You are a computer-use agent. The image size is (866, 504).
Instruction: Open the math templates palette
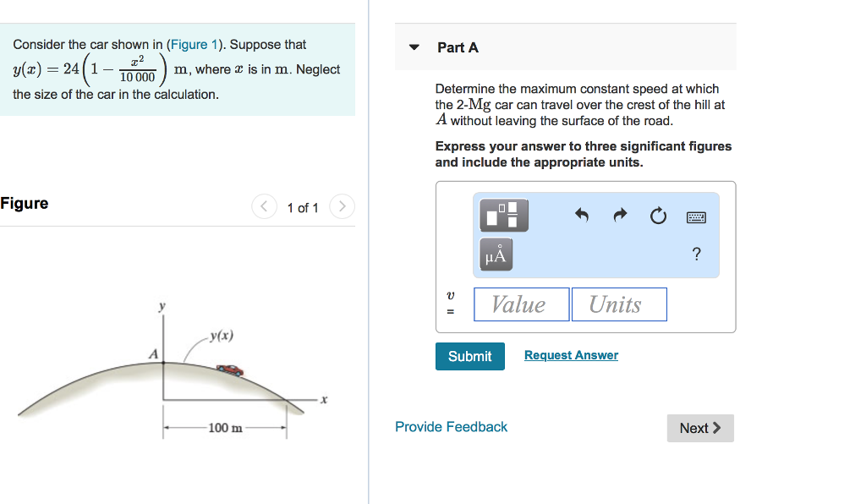coord(504,216)
